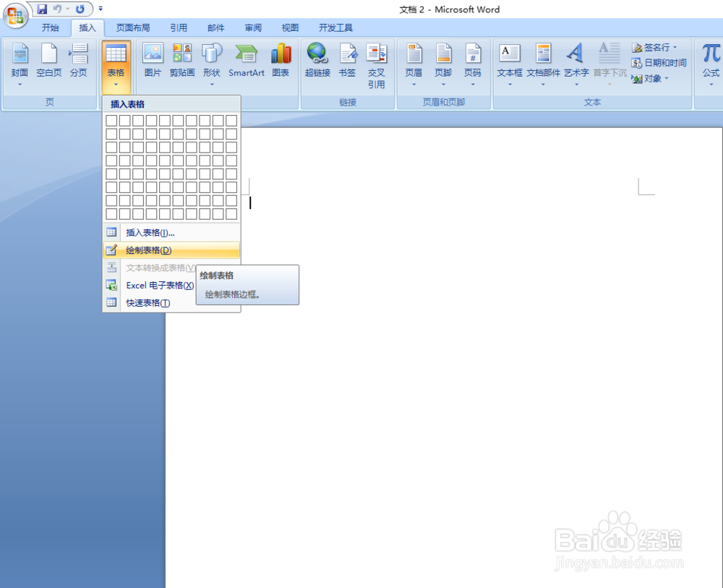The height and width of the screenshot is (588, 723).
Task: Expand the 对象 dropdown arrow
Action: 666,78
